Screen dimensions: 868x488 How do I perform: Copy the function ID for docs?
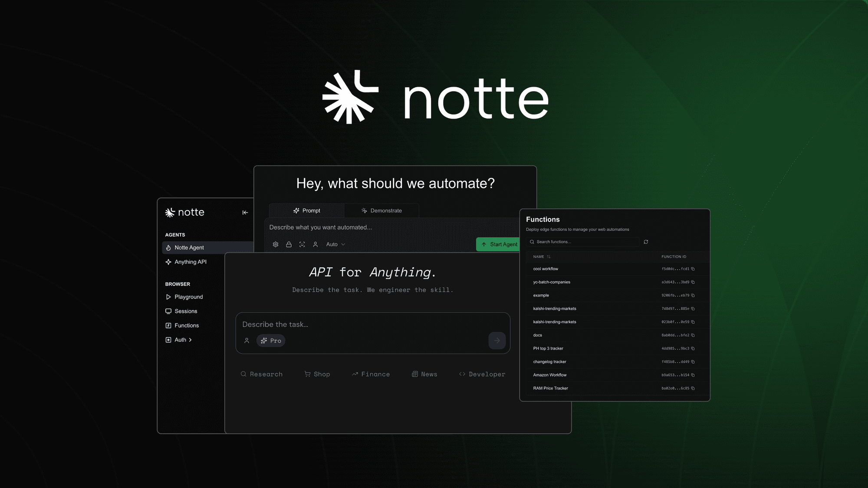coord(693,335)
